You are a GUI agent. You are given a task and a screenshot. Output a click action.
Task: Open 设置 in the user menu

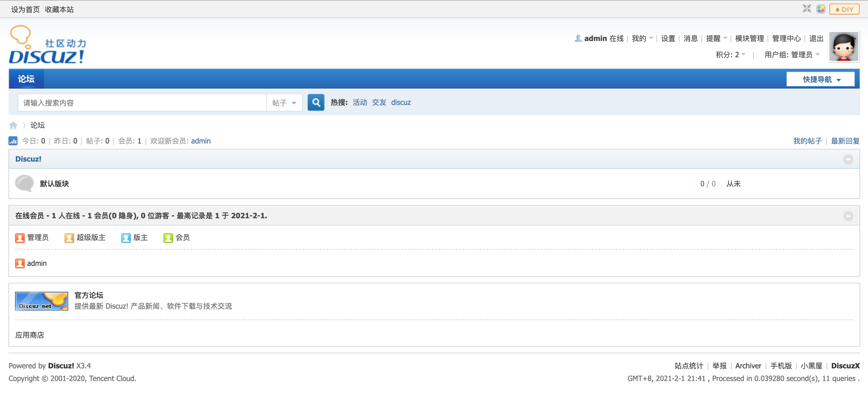pyautogui.click(x=668, y=38)
